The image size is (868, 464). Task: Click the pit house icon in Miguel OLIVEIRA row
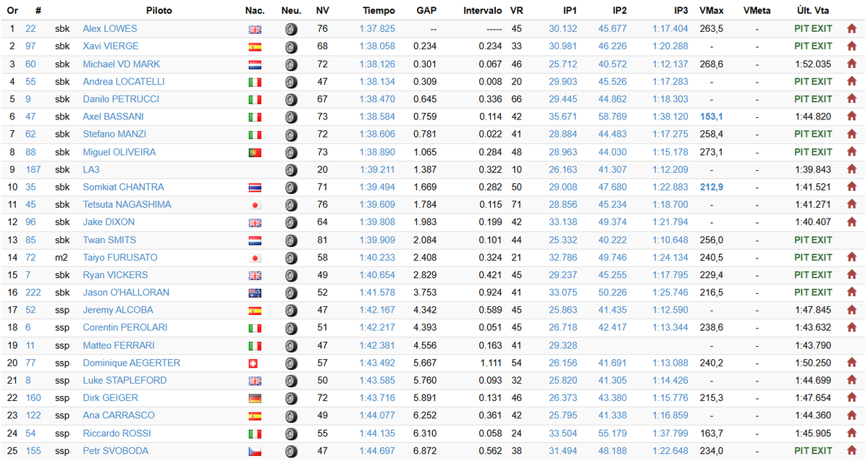click(851, 152)
